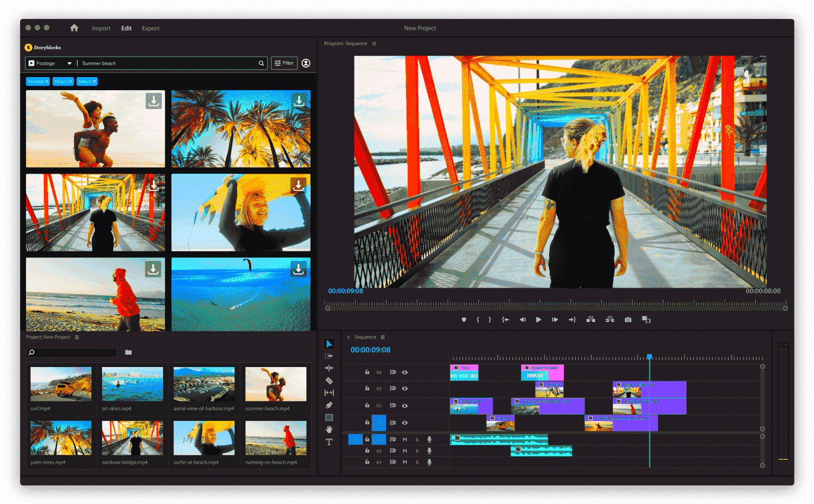This screenshot has width=814, height=504.
Task: Enable voice-over record on track A2
Action: [429, 451]
